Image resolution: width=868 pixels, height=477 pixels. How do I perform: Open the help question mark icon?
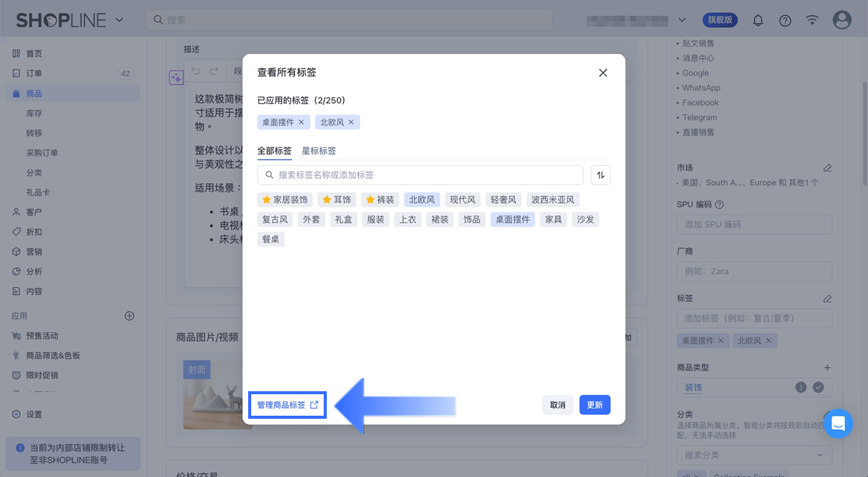coord(785,20)
